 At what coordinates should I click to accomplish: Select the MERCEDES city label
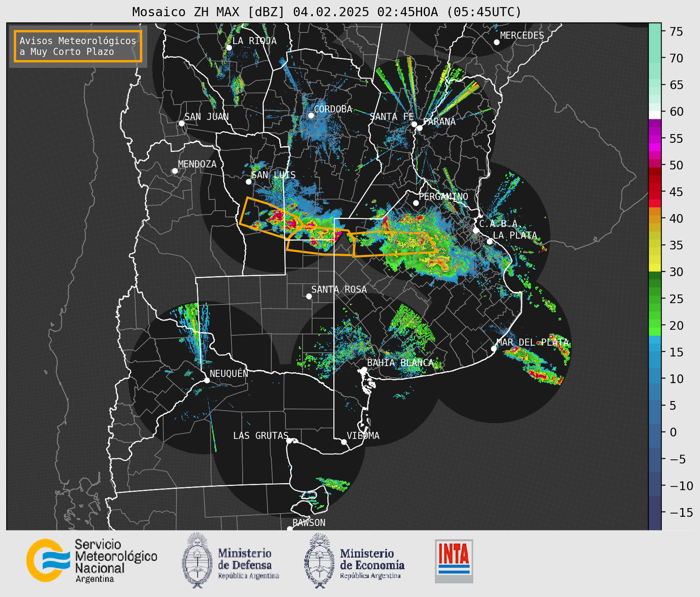click(522, 36)
